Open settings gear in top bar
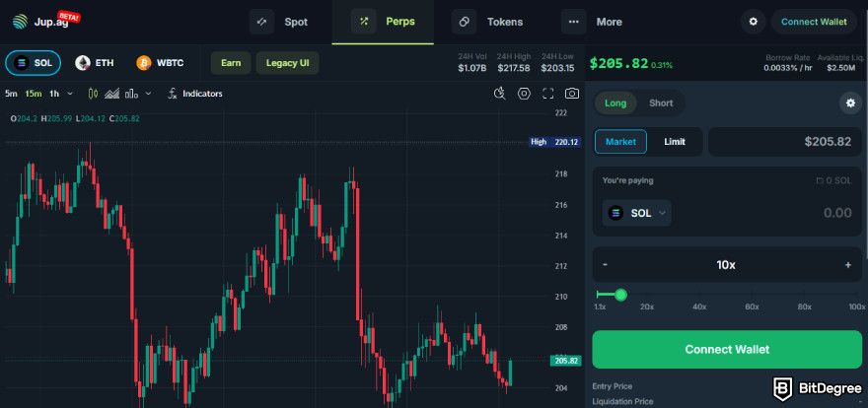Viewport: 868px width, 408px height. pyautogui.click(x=753, y=22)
